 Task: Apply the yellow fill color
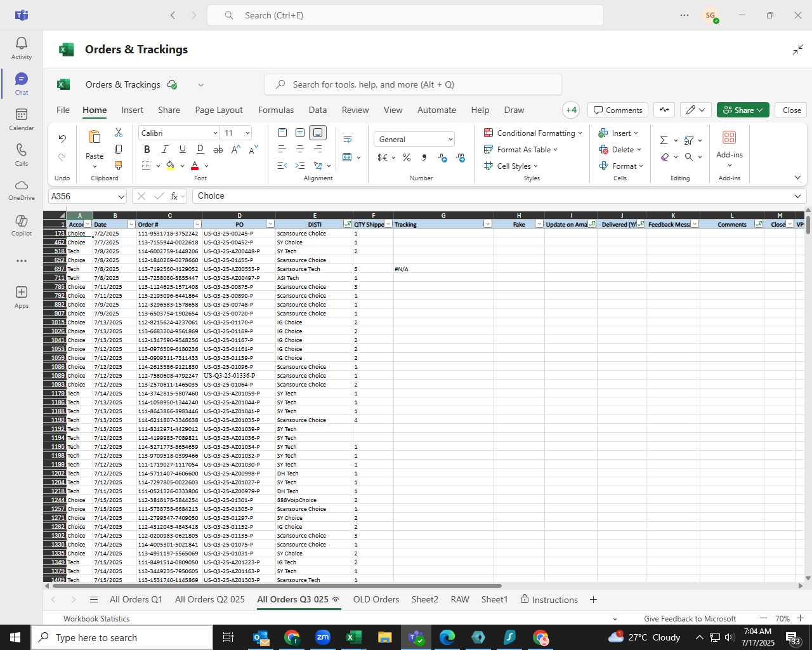[x=170, y=166]
